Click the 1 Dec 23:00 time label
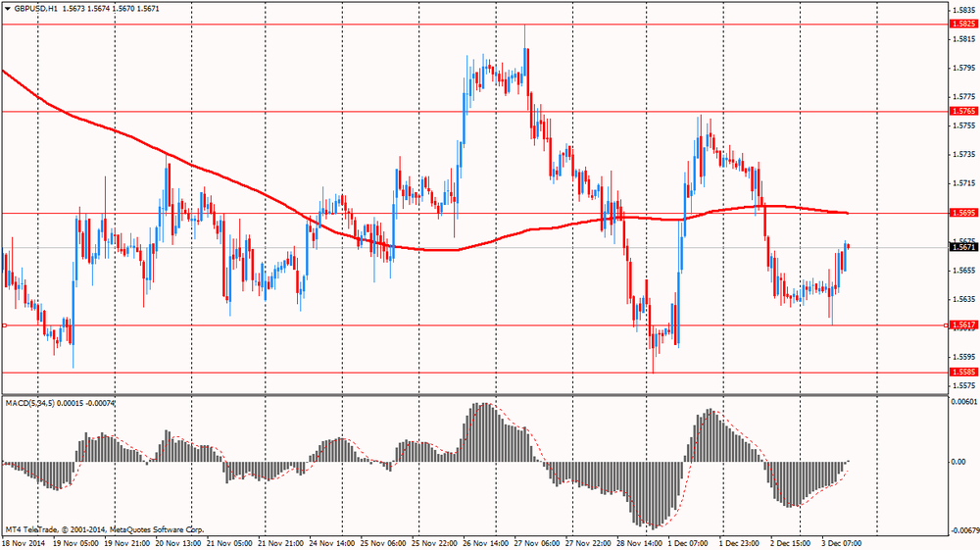Viewport: 980px width, 550px height. pyautogui.click(x=739, y=544)
